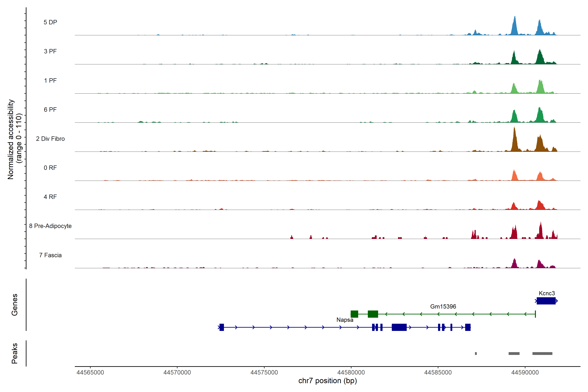
Task: Click the tallest blue 5 DP peak
Action: [514, 25]
